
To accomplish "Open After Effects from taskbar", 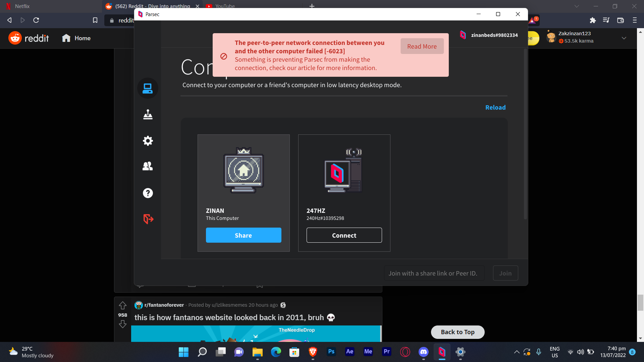I will tap(350, 352).
